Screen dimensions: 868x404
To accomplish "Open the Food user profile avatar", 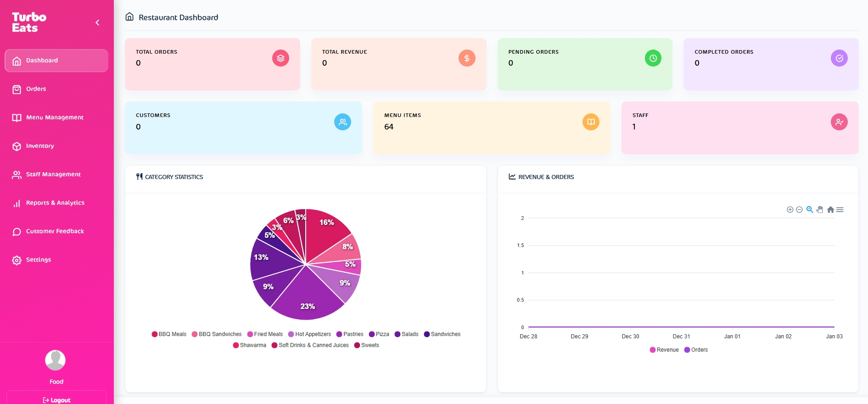I will (56, 360).
